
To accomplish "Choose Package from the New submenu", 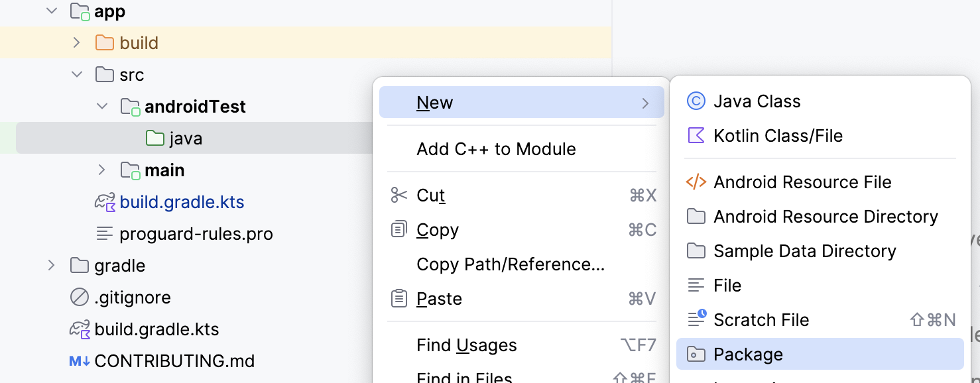I will (748, 355).
